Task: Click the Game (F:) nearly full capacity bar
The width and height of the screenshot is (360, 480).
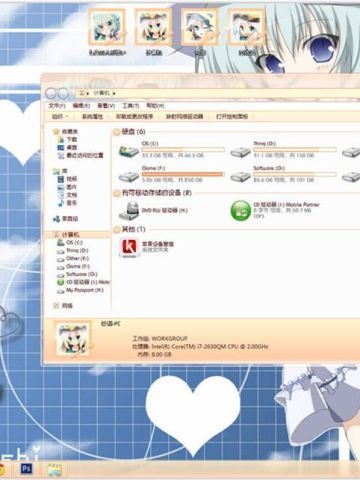Action: coord(183,174)
